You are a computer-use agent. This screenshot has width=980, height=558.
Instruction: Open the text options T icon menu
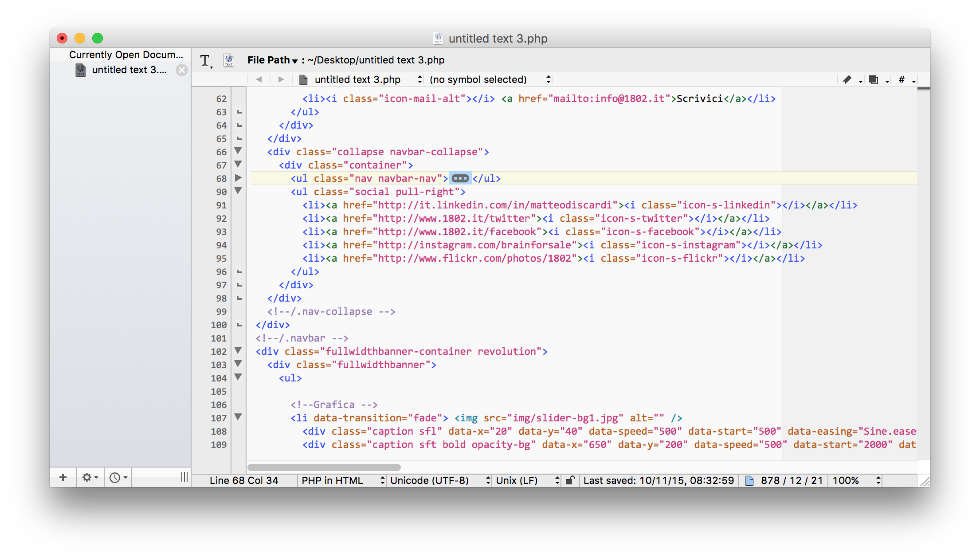(x=206, y=60)
